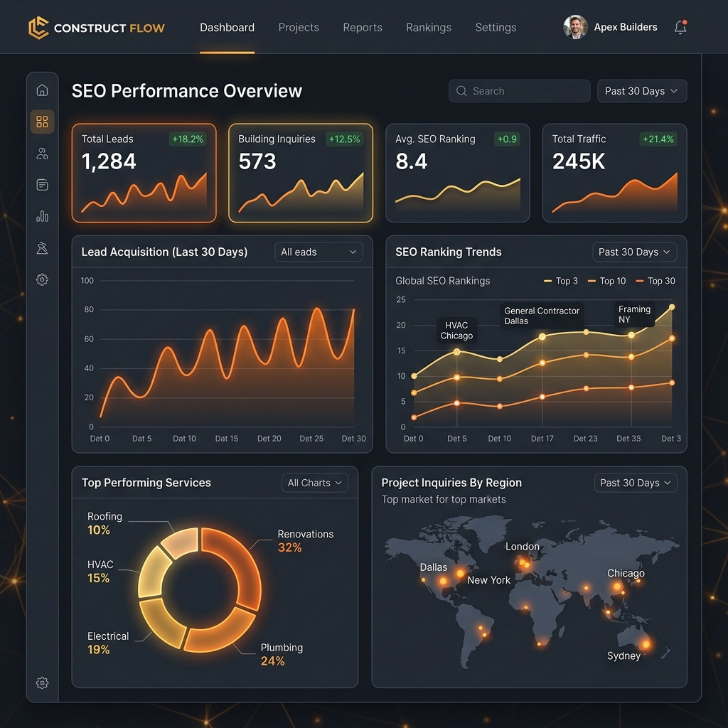Click the Framing NY chart tooltip
728x728 pixels.
(x=635, y=314)
